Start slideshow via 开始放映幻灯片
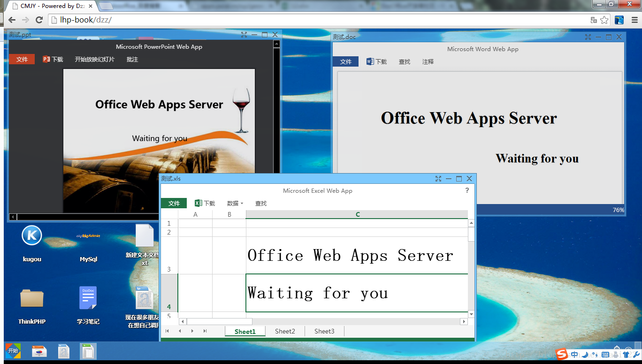The image size is (642, 364). click(94, 60)
